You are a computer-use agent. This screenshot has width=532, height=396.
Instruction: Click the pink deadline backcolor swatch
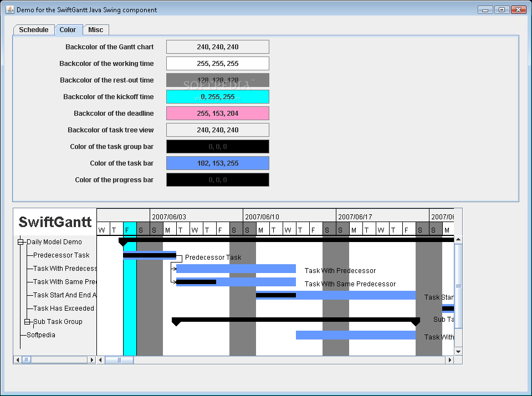point(217,113)
